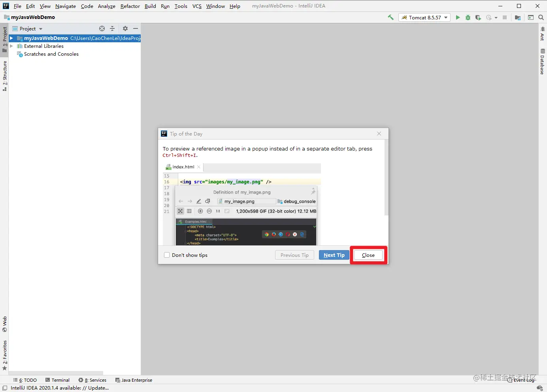547x392 pixels.
Task: Open the profiler dropdown arrow in toolbar
Action: point(496,18)
